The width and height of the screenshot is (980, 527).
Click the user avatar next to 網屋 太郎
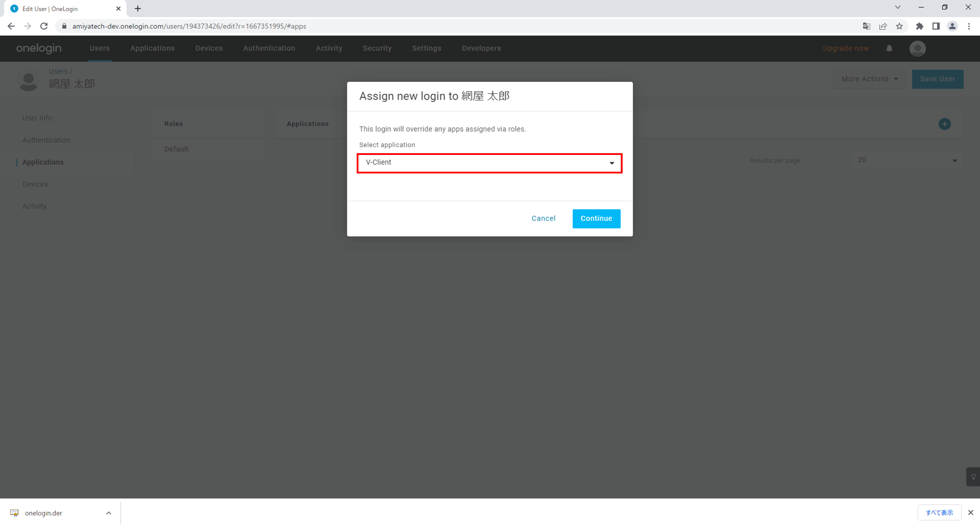point(29,80)
